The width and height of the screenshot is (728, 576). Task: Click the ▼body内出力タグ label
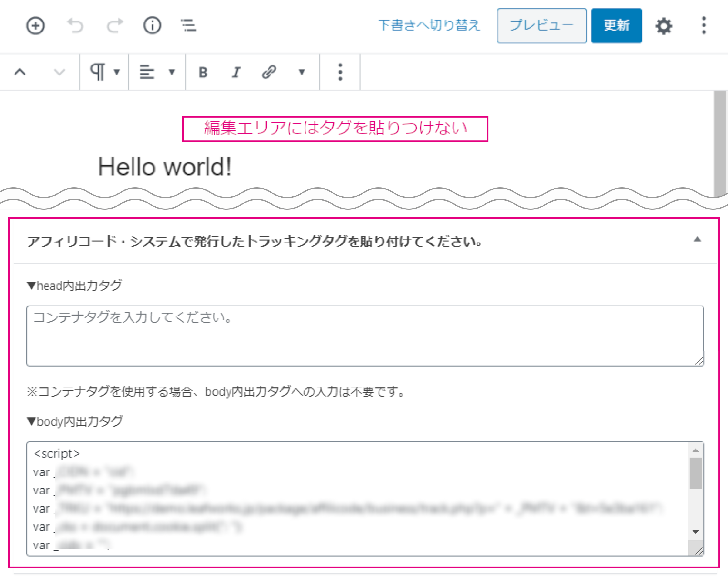pos(75,421)
